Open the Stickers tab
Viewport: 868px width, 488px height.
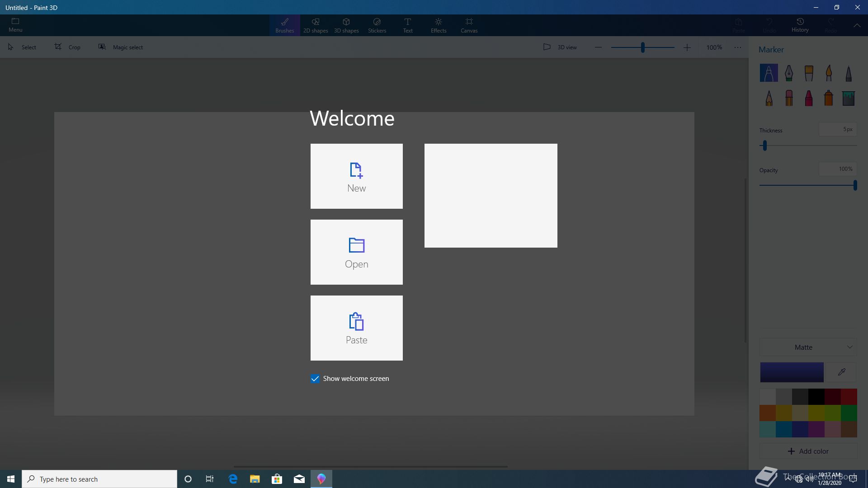pyautogui.click(x=377, y=25)
